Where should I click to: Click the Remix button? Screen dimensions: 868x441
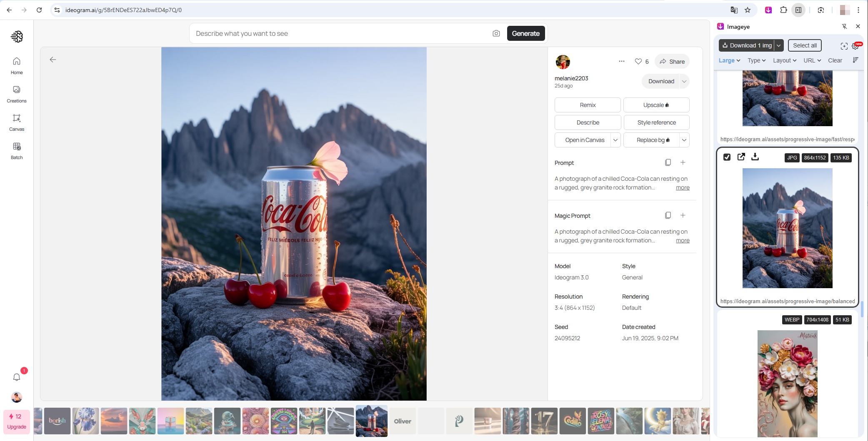point(588,105)
